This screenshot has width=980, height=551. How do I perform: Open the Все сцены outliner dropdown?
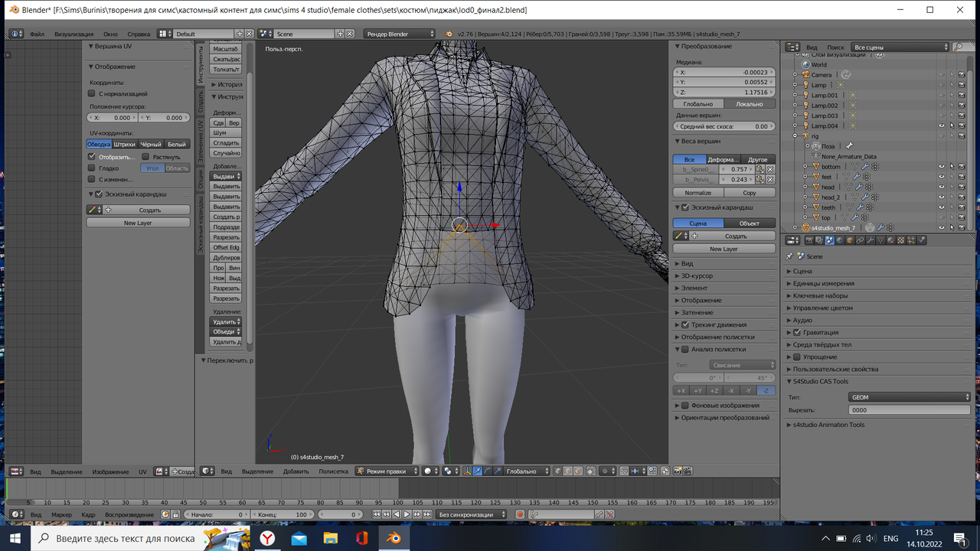900,47
